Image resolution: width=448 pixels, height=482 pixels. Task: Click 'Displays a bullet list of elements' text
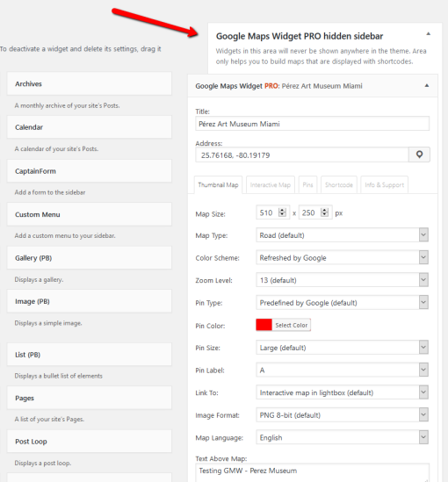59,376
